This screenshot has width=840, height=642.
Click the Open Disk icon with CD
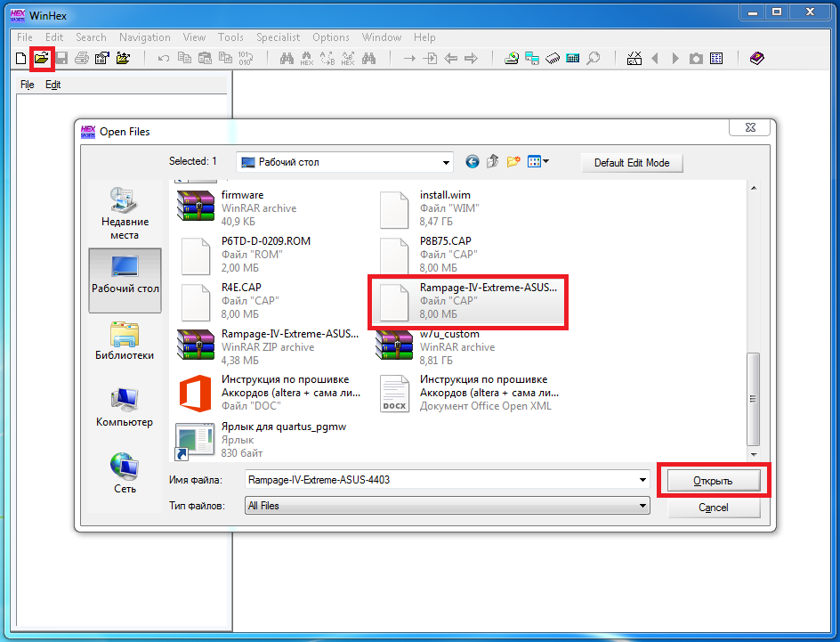(x=512, y=59)
